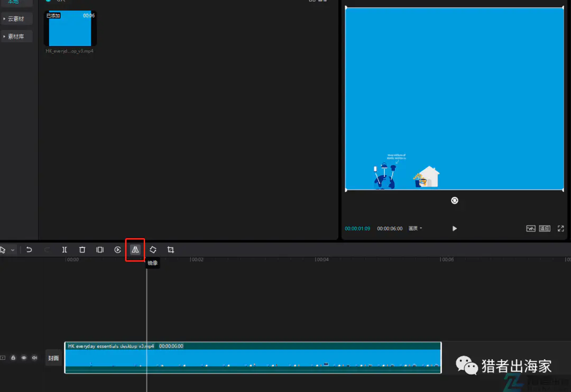Expand the 云素材 sidebar section
Viewport: 571px width, 392px height.
[16, 19]
